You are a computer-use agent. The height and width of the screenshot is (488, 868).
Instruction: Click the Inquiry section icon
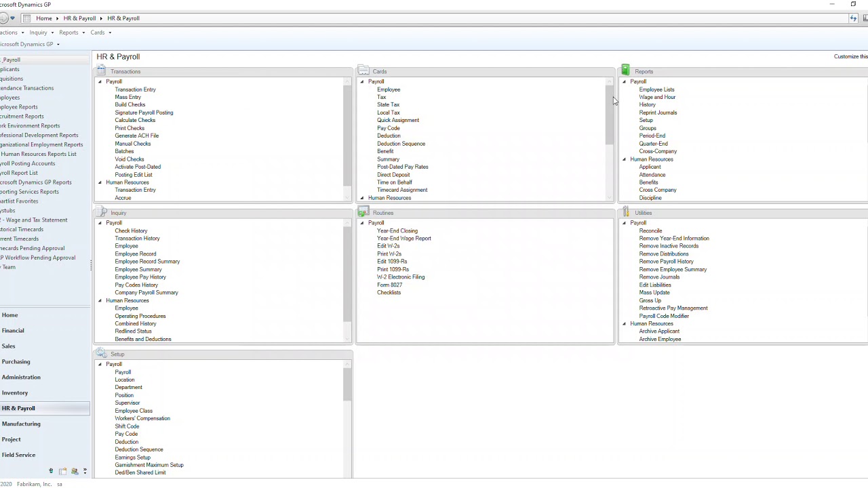pyautogui.click(x=101, y=212)
